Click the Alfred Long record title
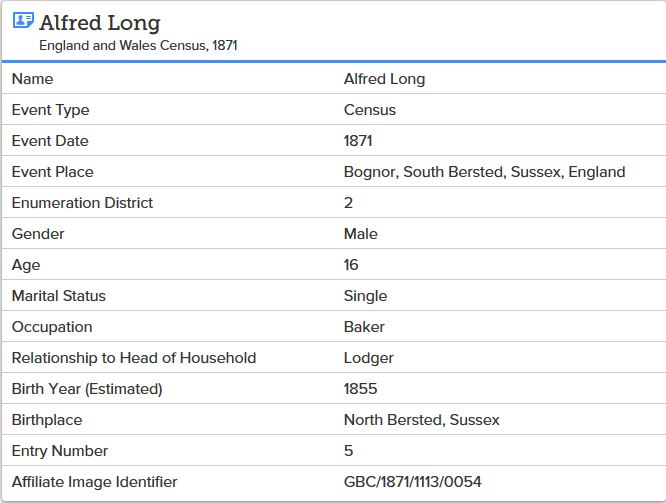Screen dimensions: 666x503 coord(100,23)
